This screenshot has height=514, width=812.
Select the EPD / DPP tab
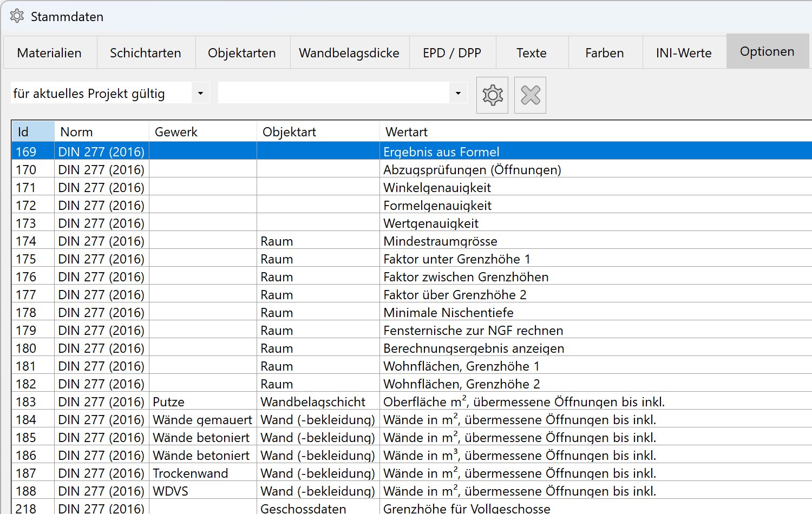pyautogui.click(x=452, y=52)
